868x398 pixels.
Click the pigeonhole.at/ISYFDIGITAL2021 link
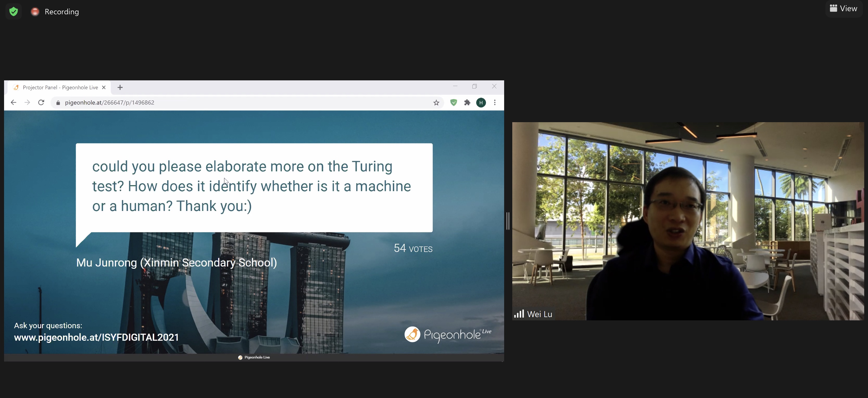click(96, 337)
